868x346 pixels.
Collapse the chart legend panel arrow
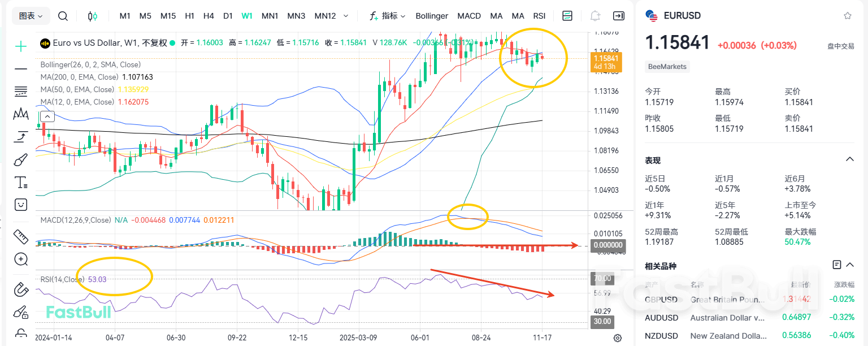[x=47, y=116]
